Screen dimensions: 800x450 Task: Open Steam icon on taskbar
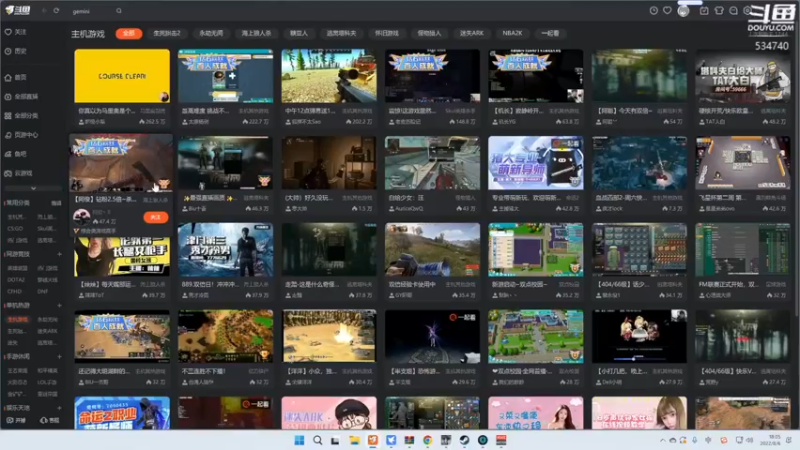(464, 440)
